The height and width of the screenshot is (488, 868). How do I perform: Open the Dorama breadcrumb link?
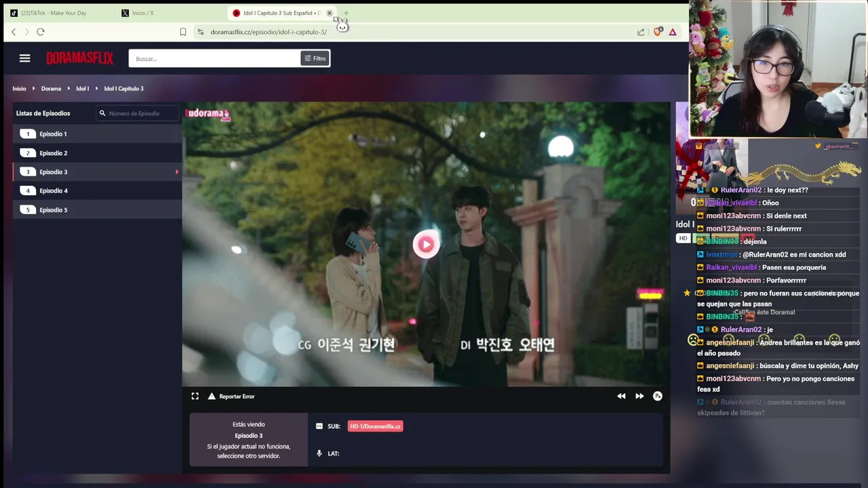pos(51,89)
